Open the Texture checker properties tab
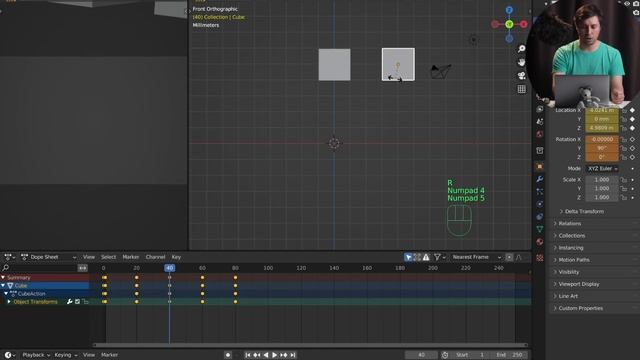640x360 pixels. tap(540, 258)
